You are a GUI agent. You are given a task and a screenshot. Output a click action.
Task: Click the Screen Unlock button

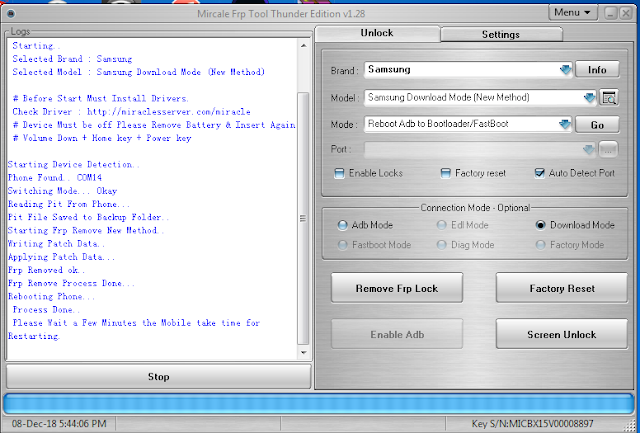coord(562,334)
